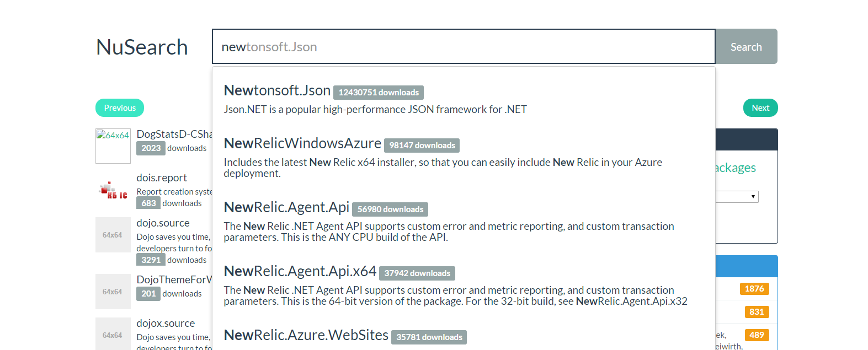Choose NewRelicWindowsAzure from suggestions
Viewport: 868px width, 350px height.
click(x=302, y=143)
